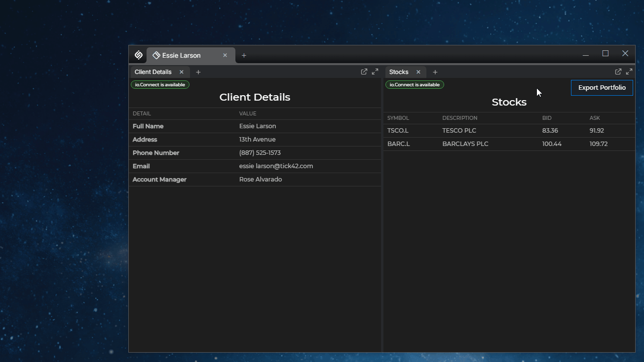Click io.Connect badge in Client Details panel
The width and height of the screenshot is (644, 362).
click(x=160, y=85)
